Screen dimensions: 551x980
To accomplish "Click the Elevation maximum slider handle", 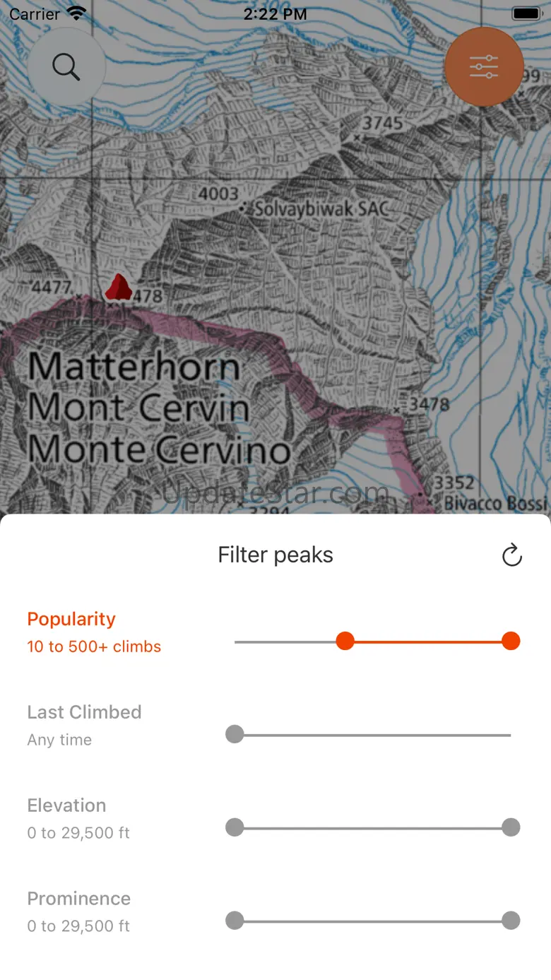I will click(x=511, y=827).
